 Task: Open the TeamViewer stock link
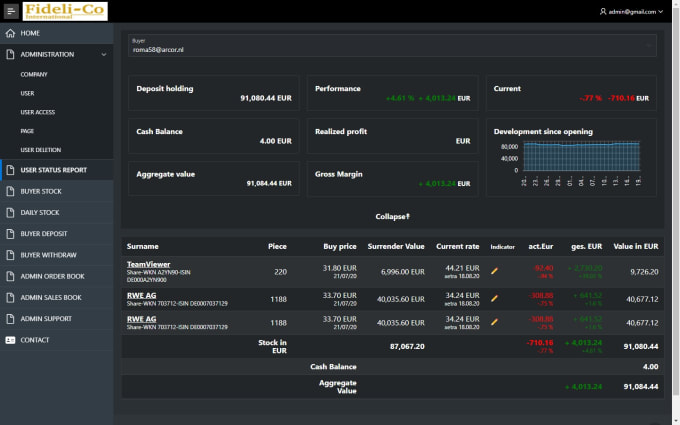[x=148, y=264]
